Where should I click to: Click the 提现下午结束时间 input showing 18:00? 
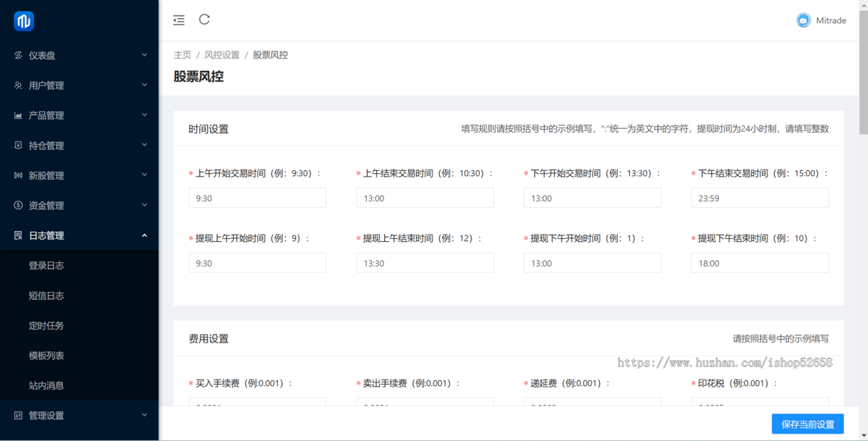point(760,263)
